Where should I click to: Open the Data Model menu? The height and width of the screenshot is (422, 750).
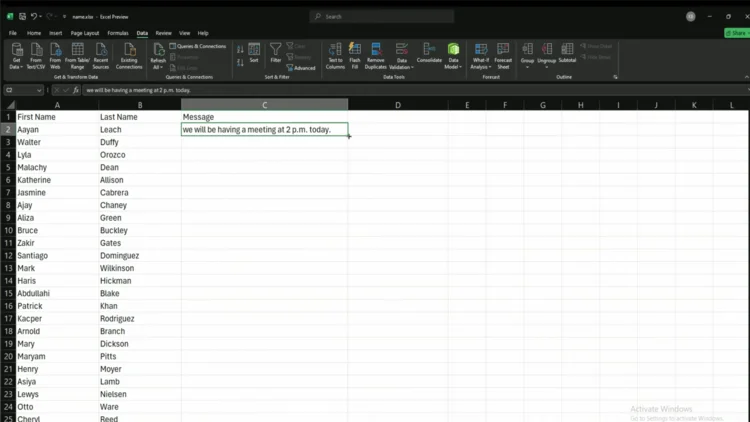point(453,56)
